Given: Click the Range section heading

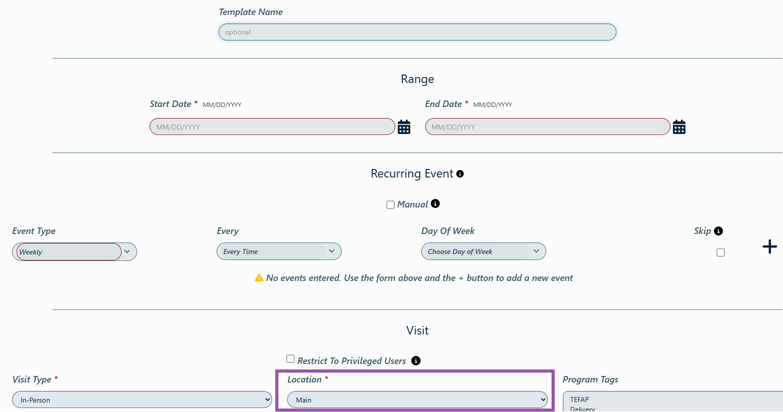Looking at the screenshot, I should (x=417, y=79).
